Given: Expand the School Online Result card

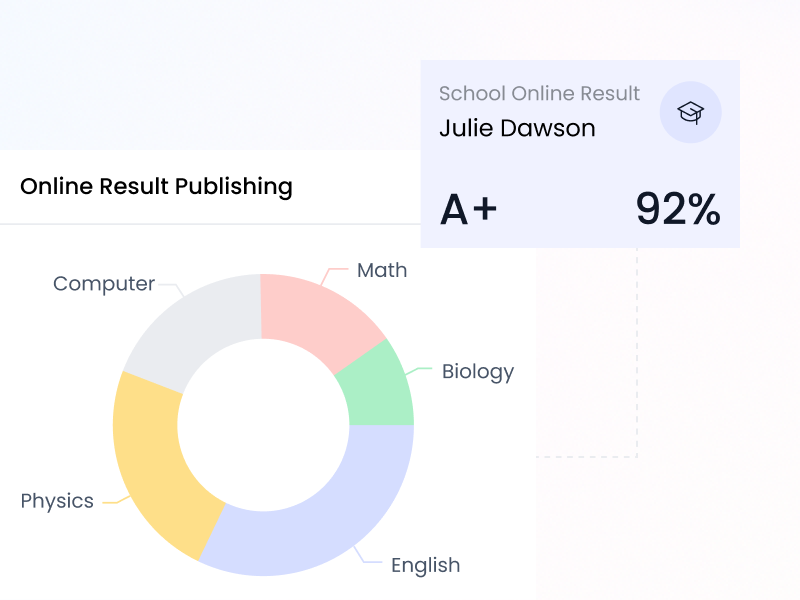Looking at the screenshot, I should [x=580, y=152].
